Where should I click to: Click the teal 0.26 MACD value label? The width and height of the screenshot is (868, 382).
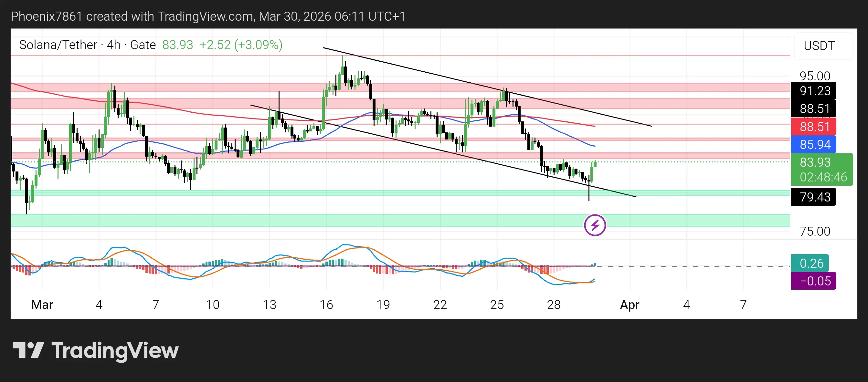(811, 263)
